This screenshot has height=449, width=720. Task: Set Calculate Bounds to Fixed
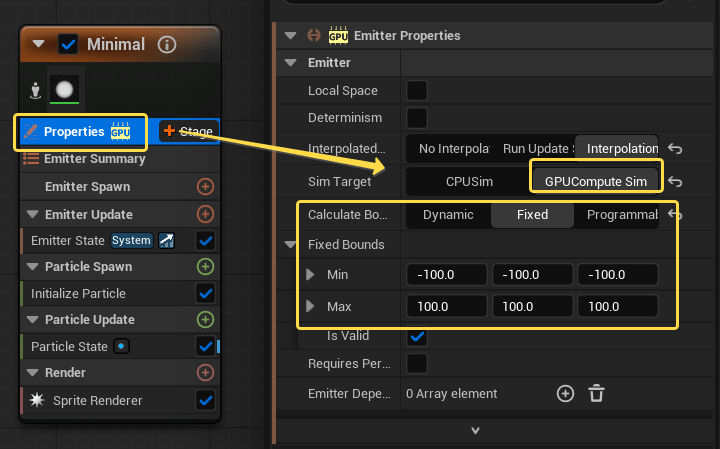tap(532, 215)
